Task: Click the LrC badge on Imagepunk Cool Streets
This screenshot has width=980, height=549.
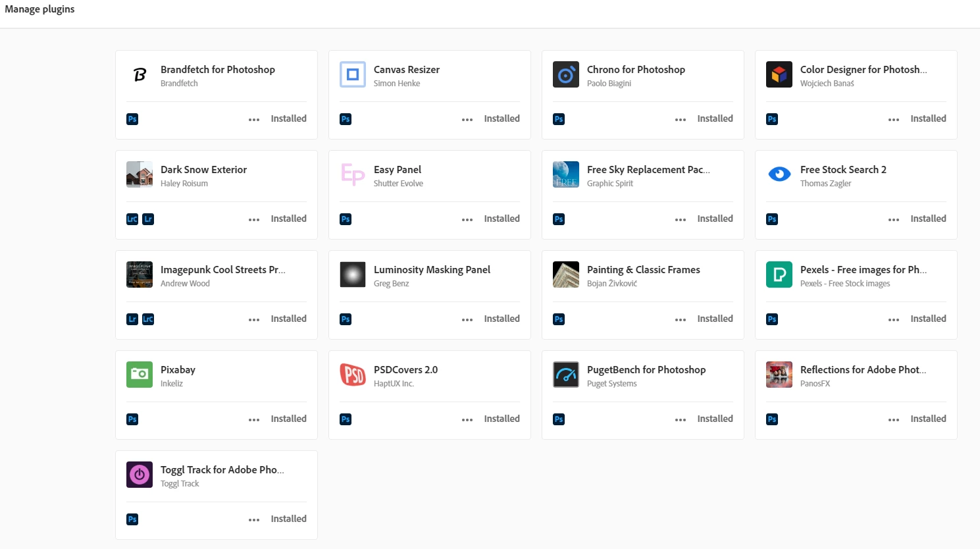Action: [x=148, y=319]
